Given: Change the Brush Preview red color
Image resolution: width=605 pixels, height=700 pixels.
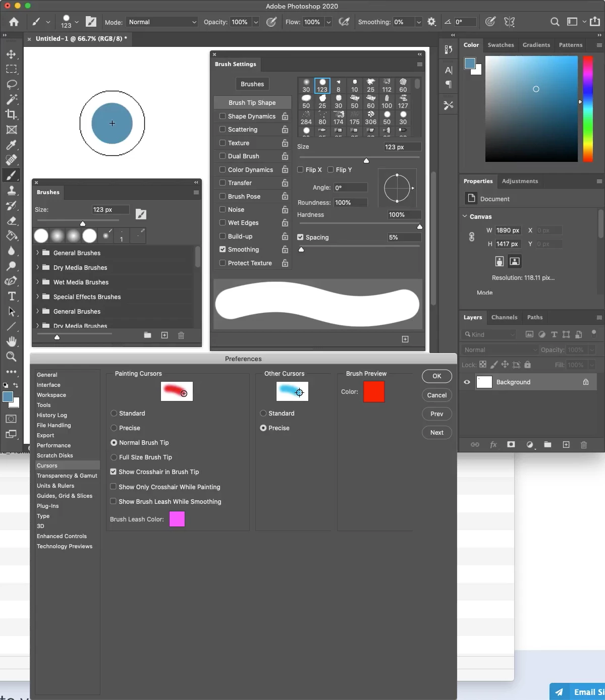Looking at the screenshot, I should (374, 391).
